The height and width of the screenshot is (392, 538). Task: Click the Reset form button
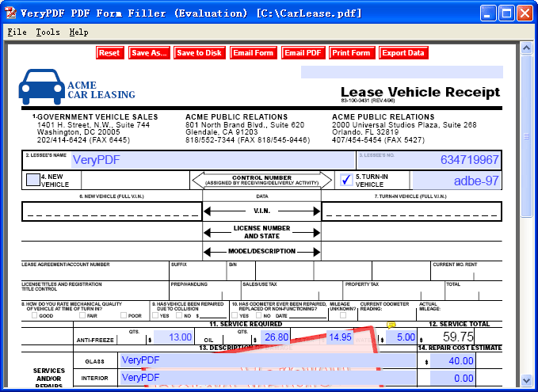tap(110, 53)
